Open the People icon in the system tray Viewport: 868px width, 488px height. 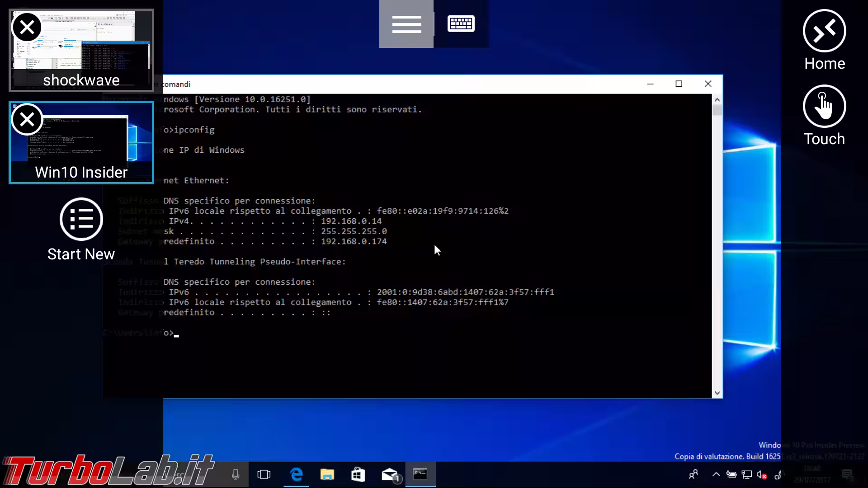pyautogui.click(x=693, y=474)
